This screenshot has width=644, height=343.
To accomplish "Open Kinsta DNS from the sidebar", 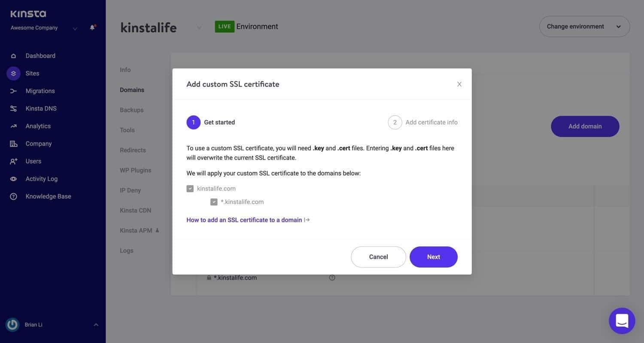I will pyautogui.click(x=41, y=108).
